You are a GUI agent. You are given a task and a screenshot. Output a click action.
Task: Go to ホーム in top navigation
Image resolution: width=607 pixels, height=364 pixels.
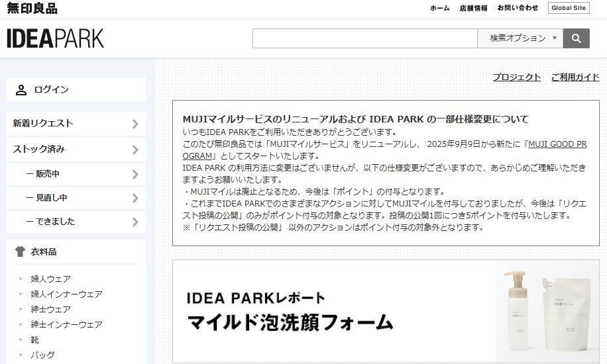click(x=439, y=8)
